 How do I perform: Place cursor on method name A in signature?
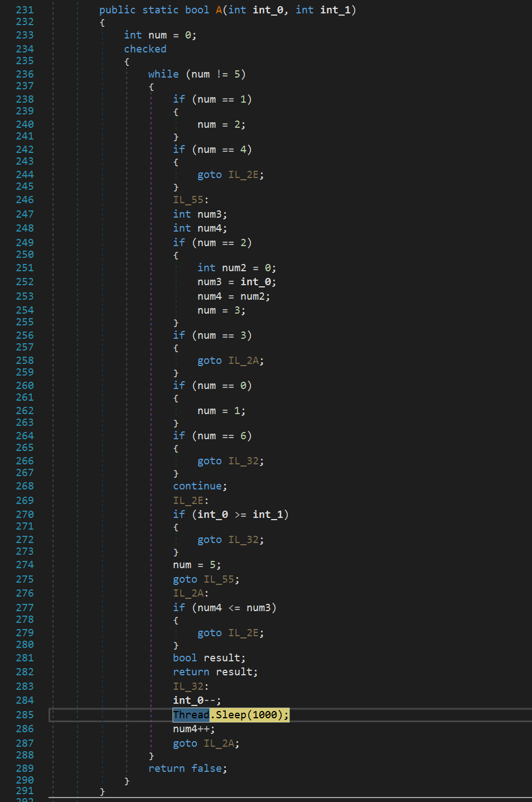click(219, 10)
